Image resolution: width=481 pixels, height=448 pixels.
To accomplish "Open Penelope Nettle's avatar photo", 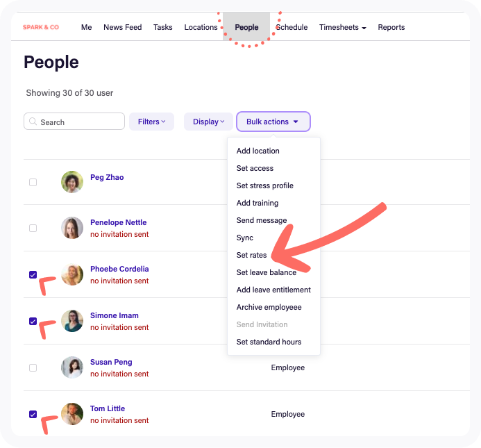I will coord(72,228).
